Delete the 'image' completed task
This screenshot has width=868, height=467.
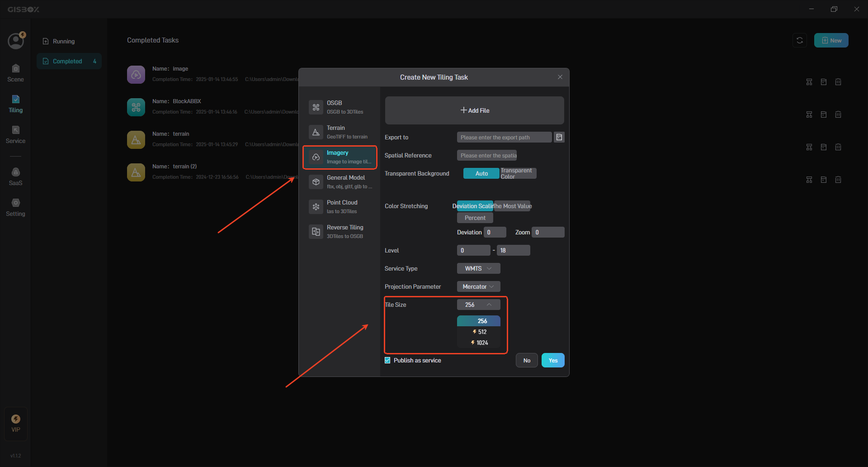click(838, 82)
